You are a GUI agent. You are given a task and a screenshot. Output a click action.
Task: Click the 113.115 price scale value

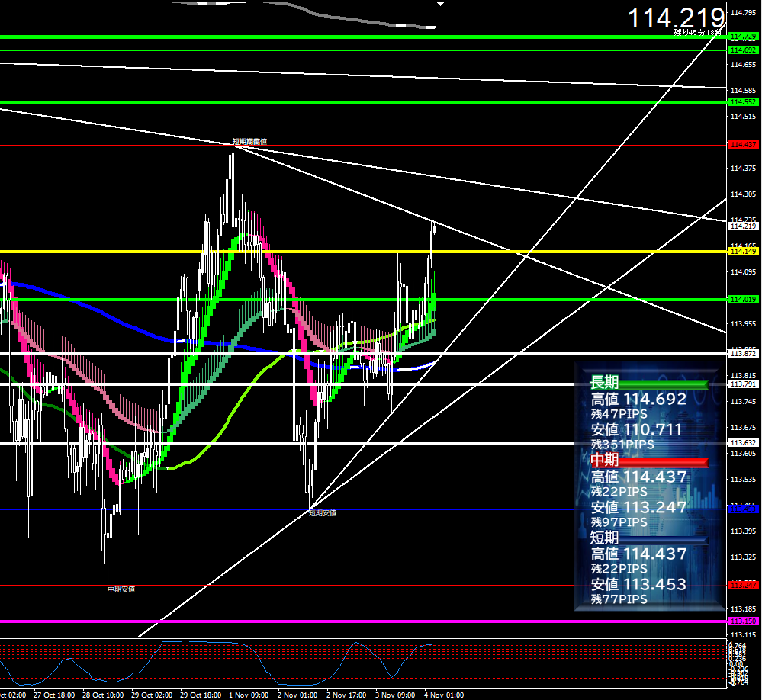pos(743,635)
